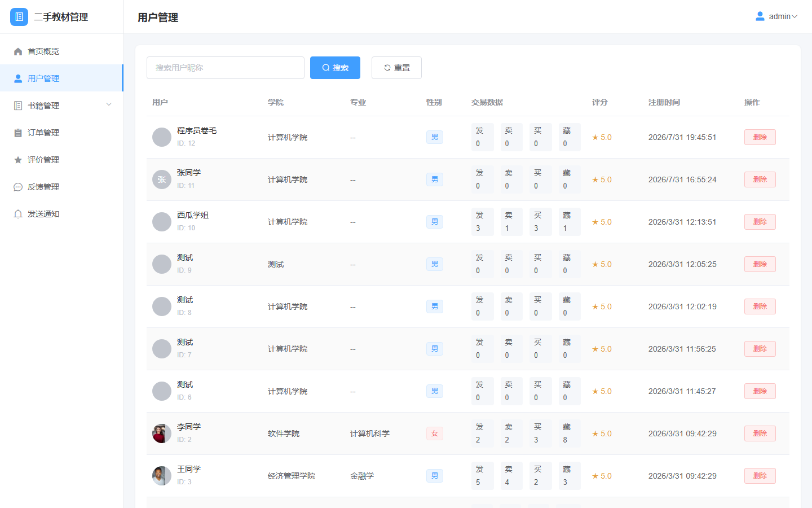Click 经济管理学院 cell
This screenshot has height=508, width=812.
(x=292, y=476)
